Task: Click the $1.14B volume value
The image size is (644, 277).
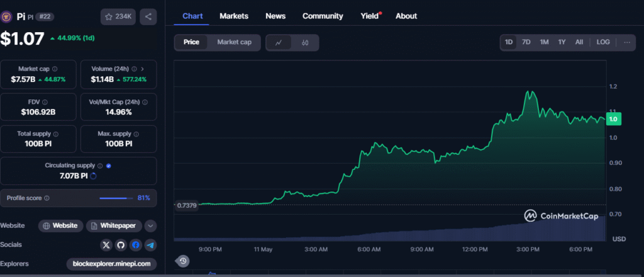Action: click(102, 79)
